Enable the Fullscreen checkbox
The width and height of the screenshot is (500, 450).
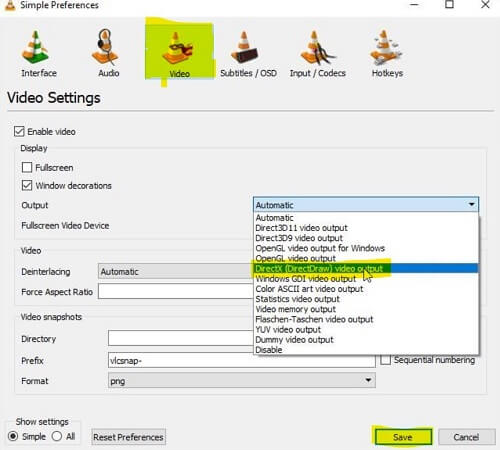(x=27, y=167)
